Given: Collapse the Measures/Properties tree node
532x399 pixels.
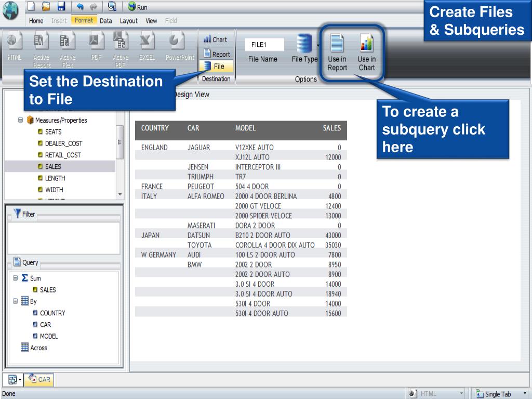Looking at the screenshot, I should pos(20,121).
